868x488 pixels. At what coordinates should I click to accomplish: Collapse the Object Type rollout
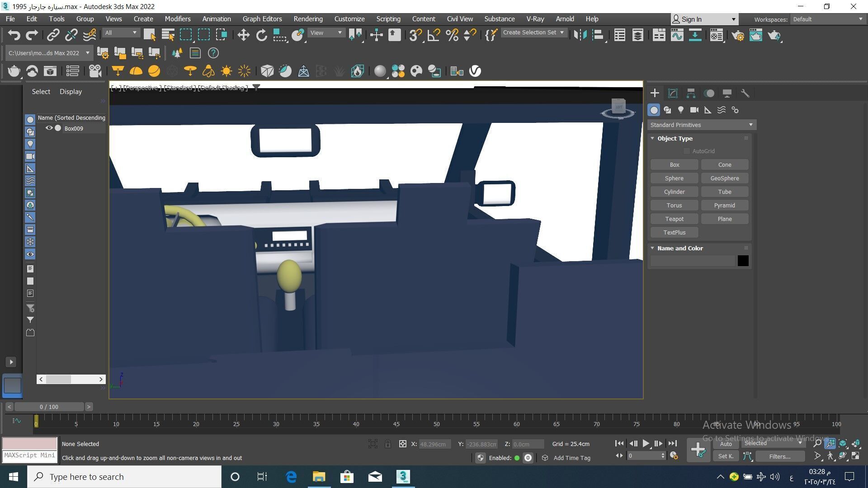pos(675,138)
